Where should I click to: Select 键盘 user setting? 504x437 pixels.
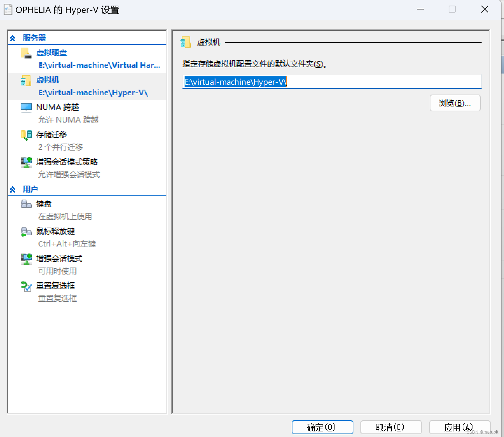pyautogui.click(x=44, y=204)
